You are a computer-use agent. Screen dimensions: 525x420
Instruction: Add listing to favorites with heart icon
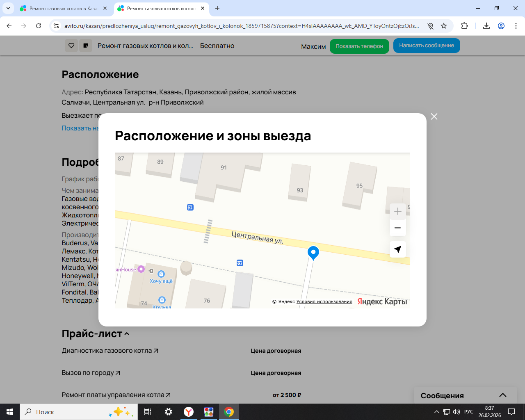pos(71,46)
